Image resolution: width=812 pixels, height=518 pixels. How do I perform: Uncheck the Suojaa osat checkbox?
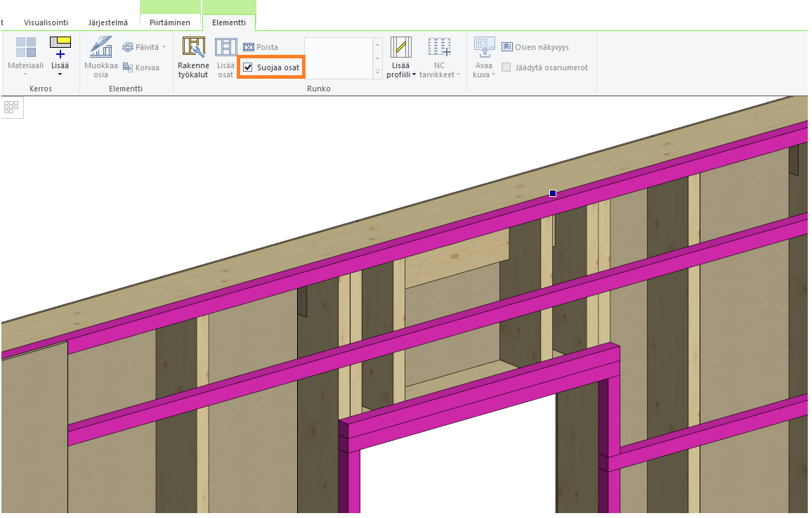(x=248, y=67)
